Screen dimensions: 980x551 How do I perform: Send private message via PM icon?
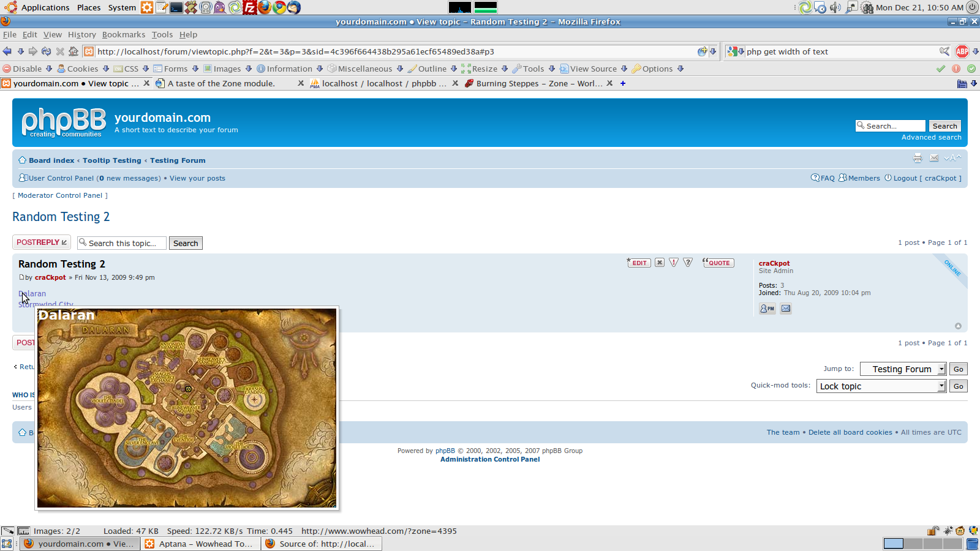coord(767,309)
